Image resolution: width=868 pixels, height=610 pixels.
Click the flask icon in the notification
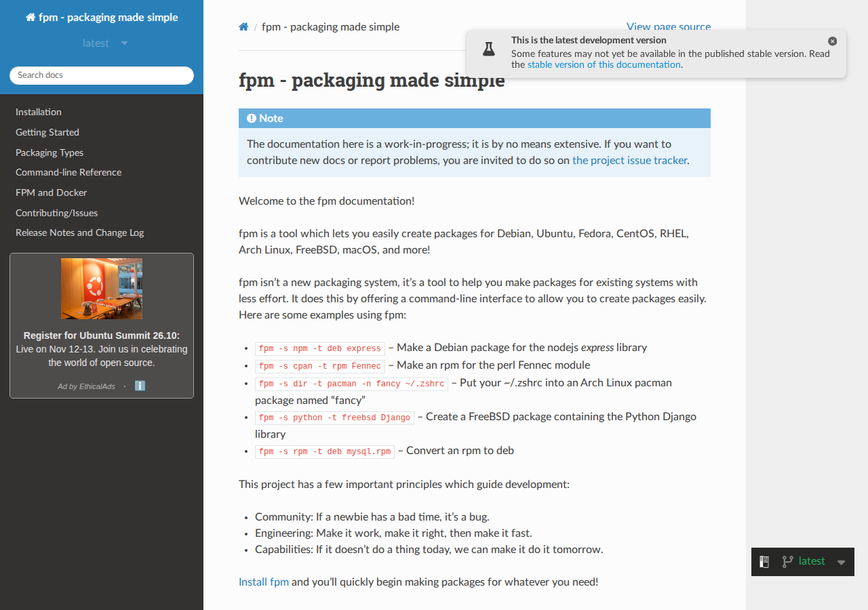click(x=488, y=49)
